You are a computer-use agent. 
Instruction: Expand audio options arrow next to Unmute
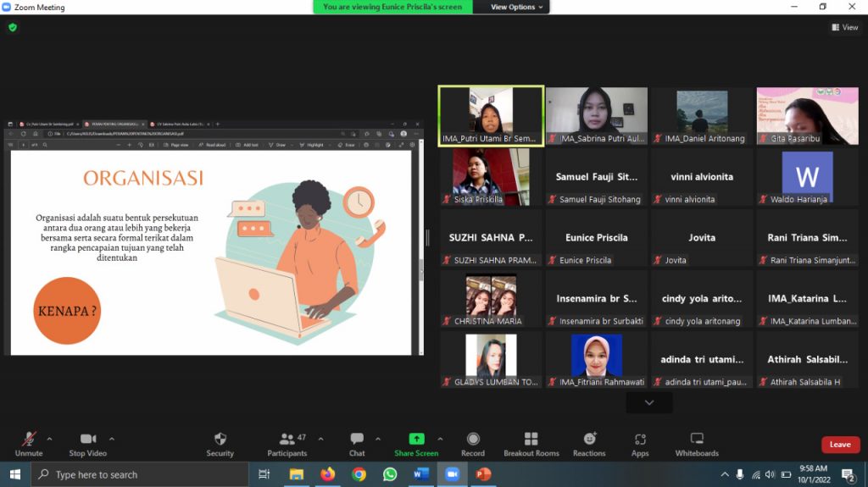tap(49, 439)
